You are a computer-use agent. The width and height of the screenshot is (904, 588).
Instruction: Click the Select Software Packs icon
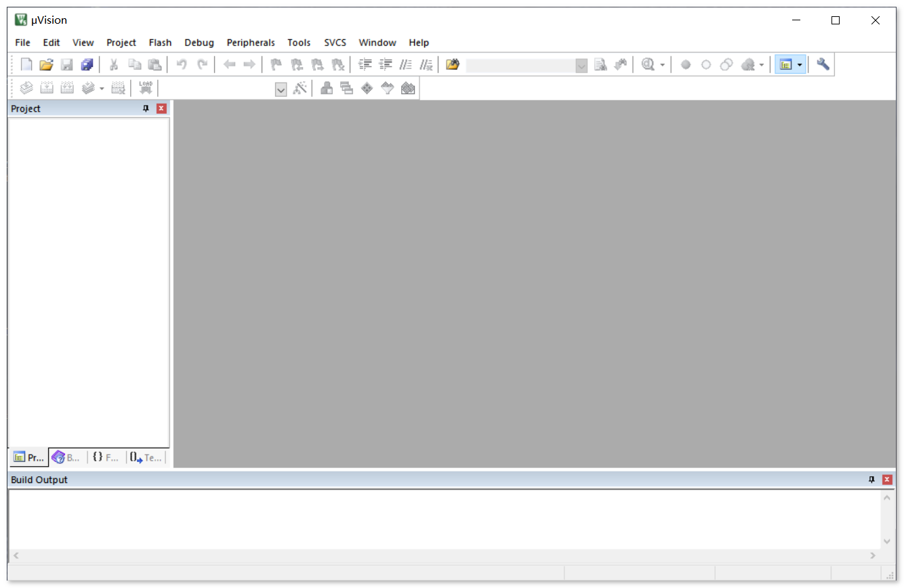(388, 88)
